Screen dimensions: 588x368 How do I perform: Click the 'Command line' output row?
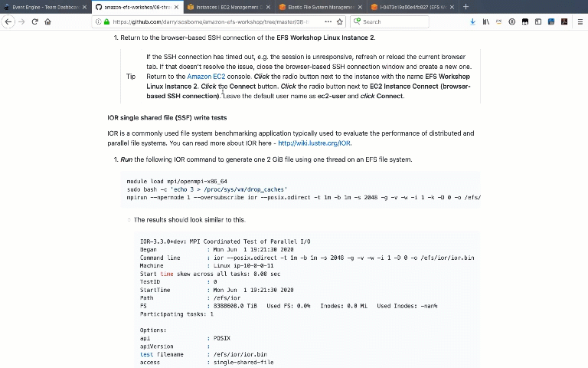tap(307, 258)
